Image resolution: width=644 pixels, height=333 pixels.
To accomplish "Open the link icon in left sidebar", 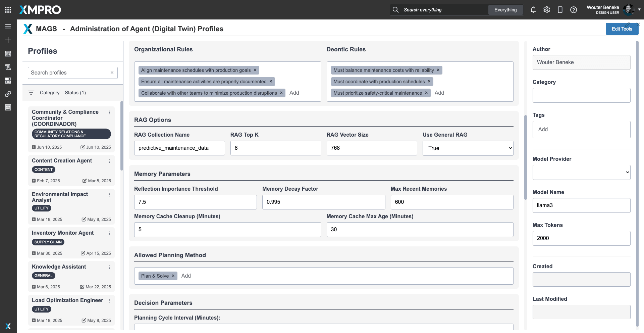I will [x=8, y=94].
